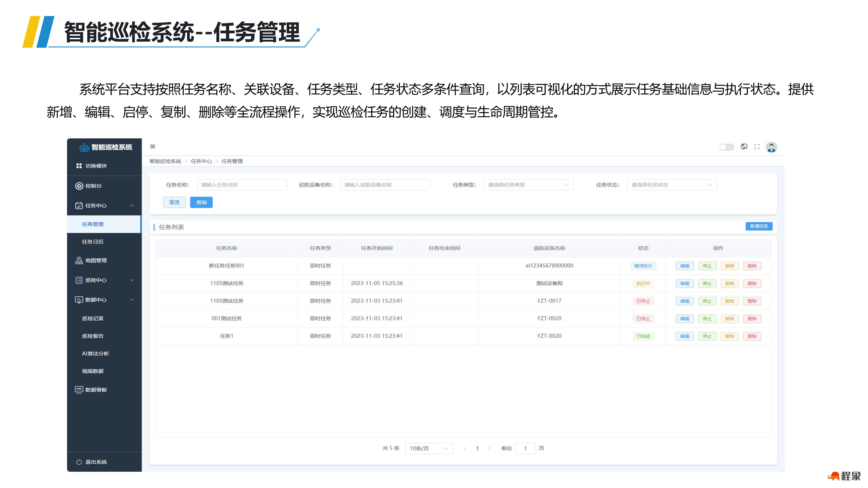The image size is (868, 488).
Task: Click the 任务名称 column header
Action: (x=226, y=248)
